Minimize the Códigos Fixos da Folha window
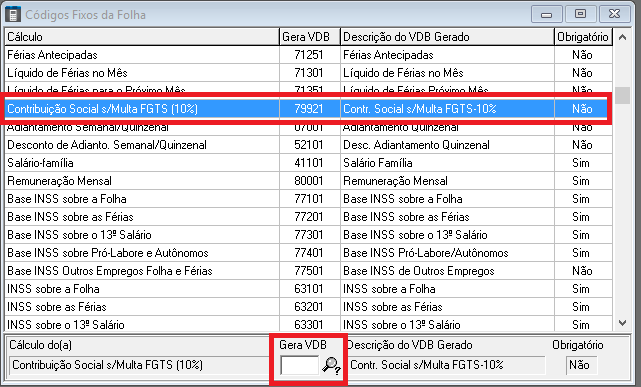This screenshot has height=387, width=641. [547, 14]
